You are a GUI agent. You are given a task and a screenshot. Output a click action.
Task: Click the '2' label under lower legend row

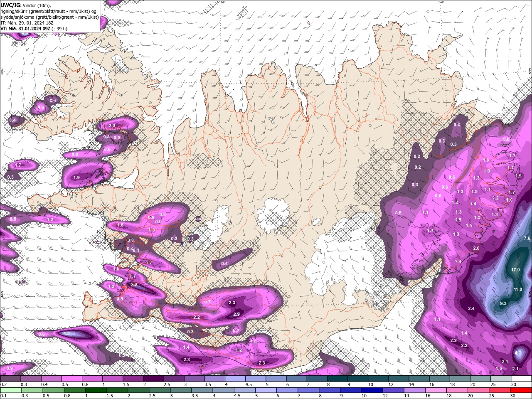coord(129,395)
